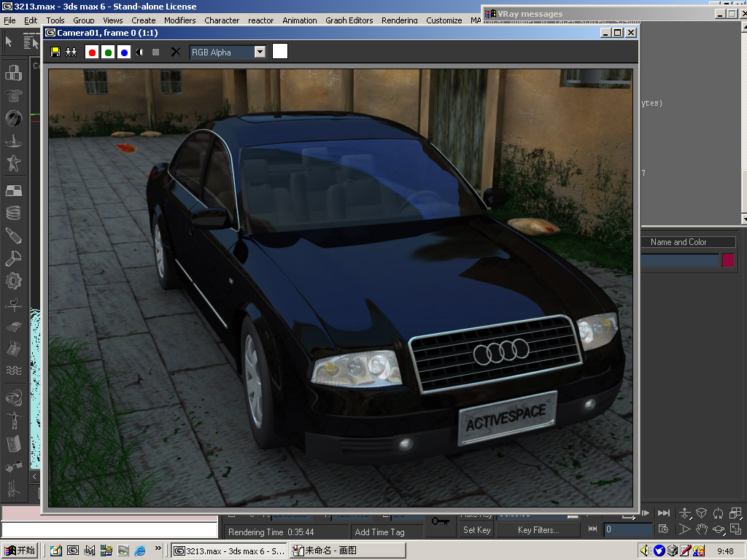
Task: Switch to 3213.max taskbar button
Action: coord(229,551)
